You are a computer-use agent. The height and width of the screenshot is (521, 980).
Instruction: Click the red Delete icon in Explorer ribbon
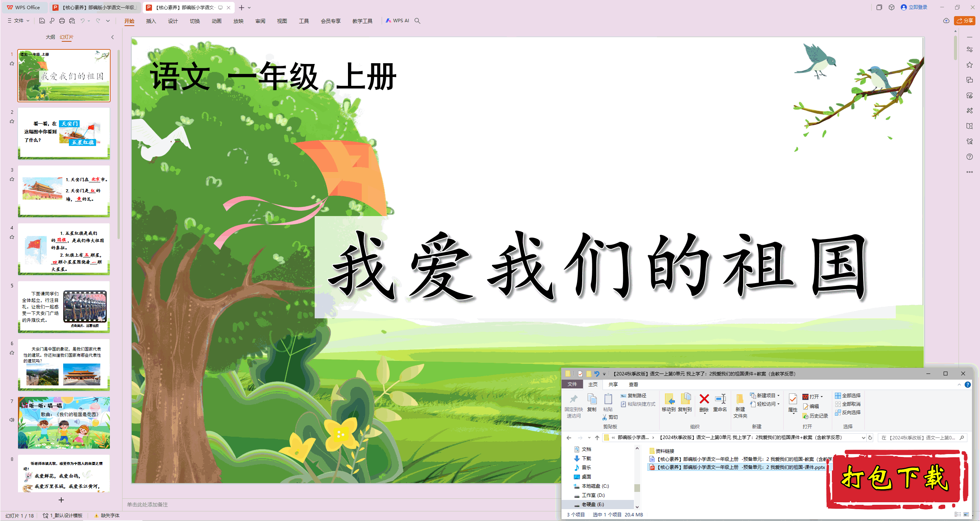click(704, 403)
